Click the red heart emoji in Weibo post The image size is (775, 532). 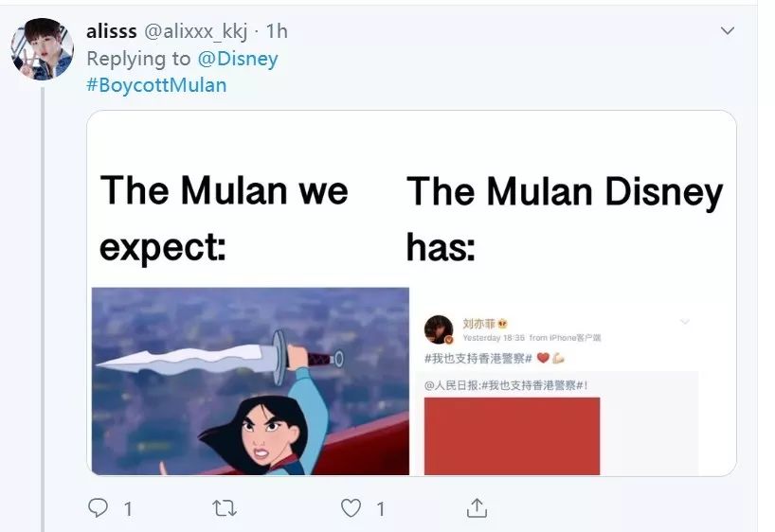coord(542,359)
